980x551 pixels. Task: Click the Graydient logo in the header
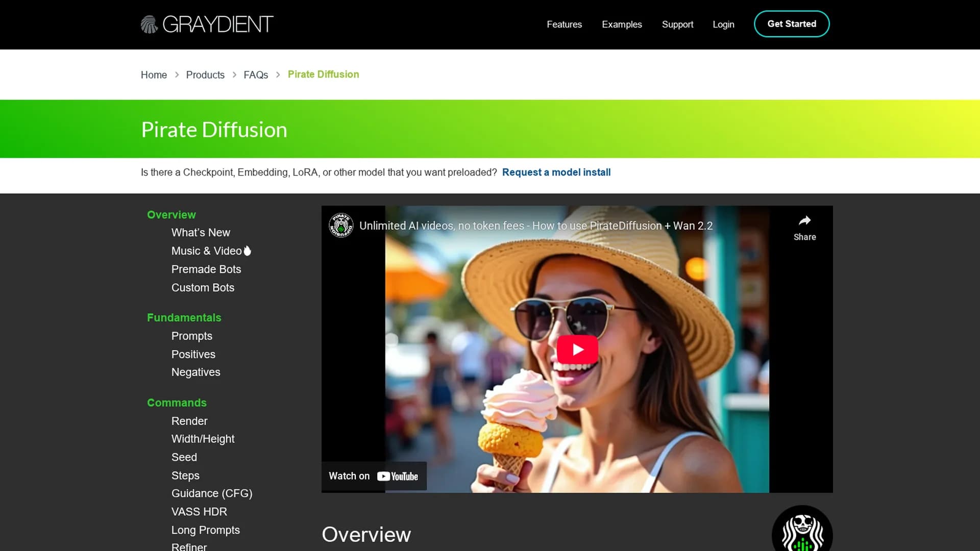[207, 24]
